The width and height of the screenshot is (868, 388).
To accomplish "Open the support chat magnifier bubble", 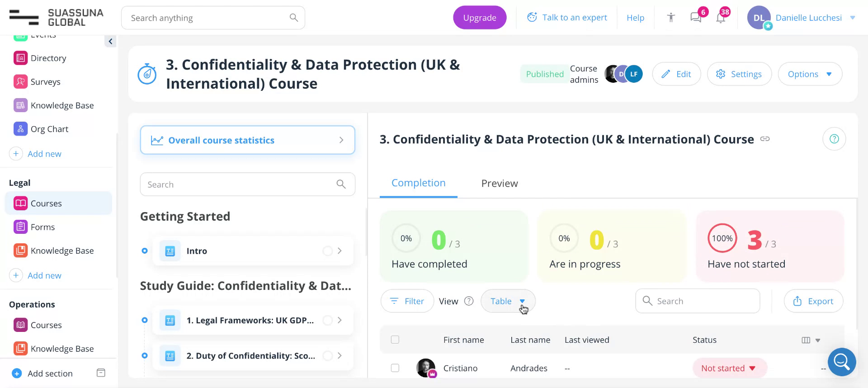I will coord(842,361).
